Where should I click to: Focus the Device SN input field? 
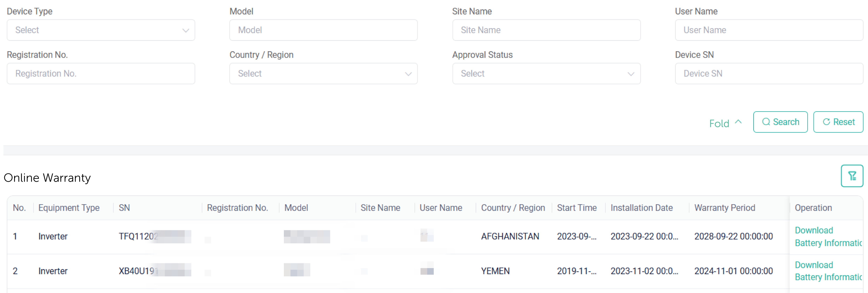point(769,73)
